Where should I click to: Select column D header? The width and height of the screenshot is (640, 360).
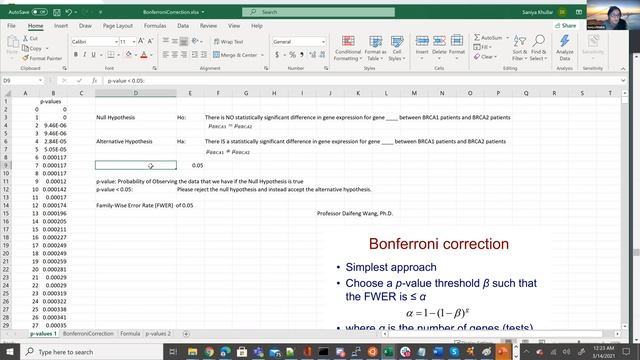tap(136, 93)
